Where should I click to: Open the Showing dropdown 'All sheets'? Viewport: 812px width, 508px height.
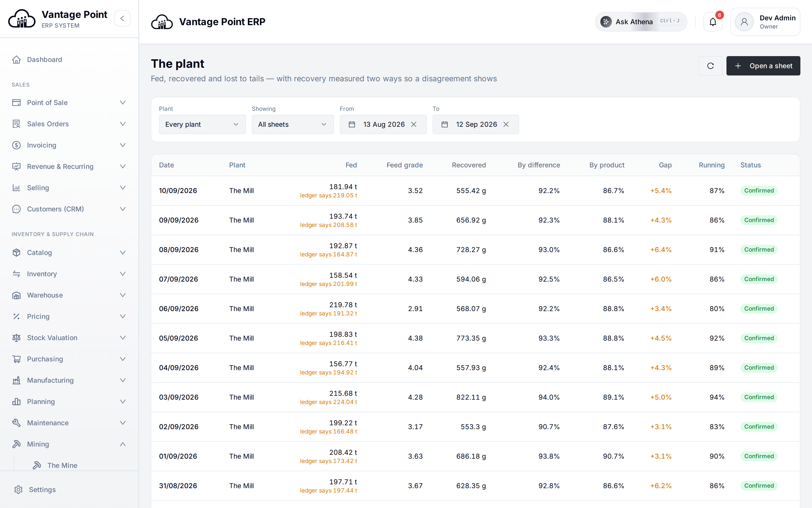click(x=293, y=124)
